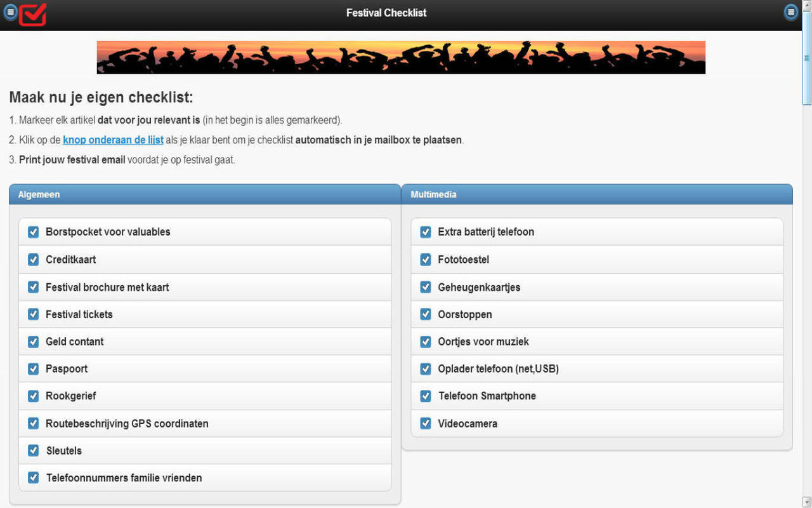Click the page scrollbar up arrow
Screen dimensions: 812x508
(807, 5)
